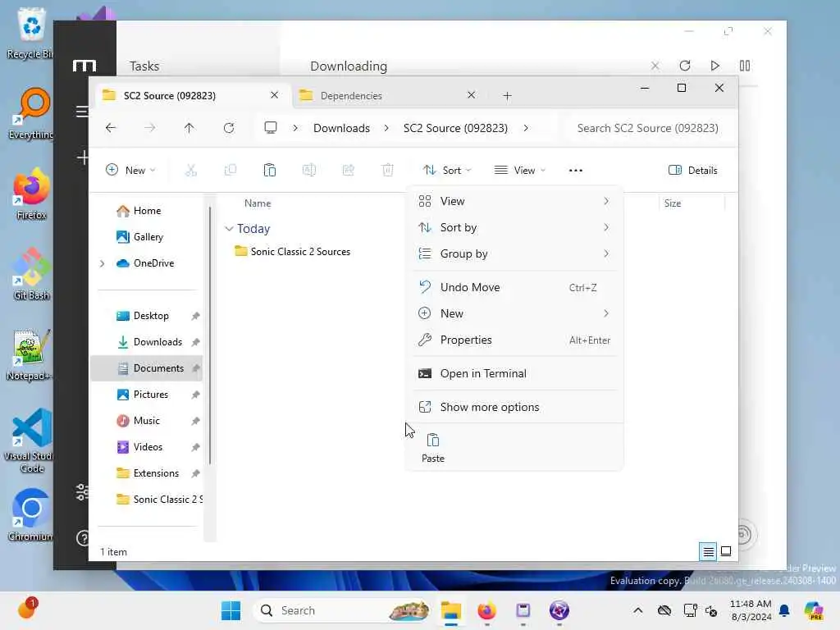The height and width of the screenshot is (630, 840).
Task: Open Firefox from the taskbar
Action: [486, 610]
